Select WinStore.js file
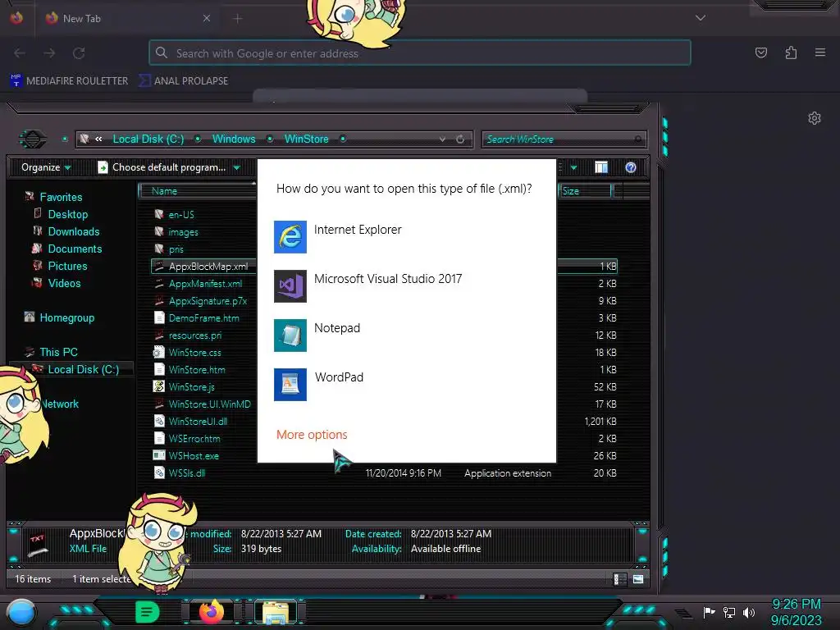The image size is (840, 630). [191, 387]
